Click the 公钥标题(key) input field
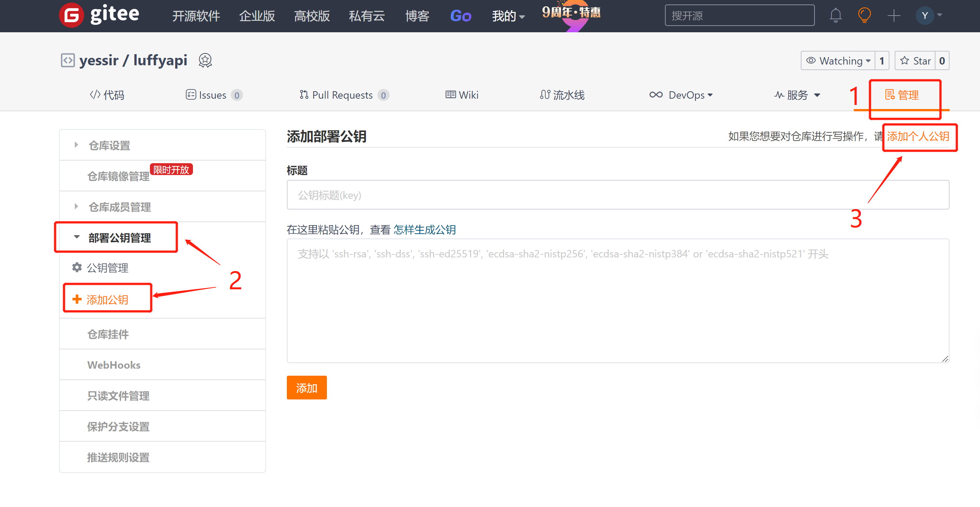 click(x=617, y=195)
